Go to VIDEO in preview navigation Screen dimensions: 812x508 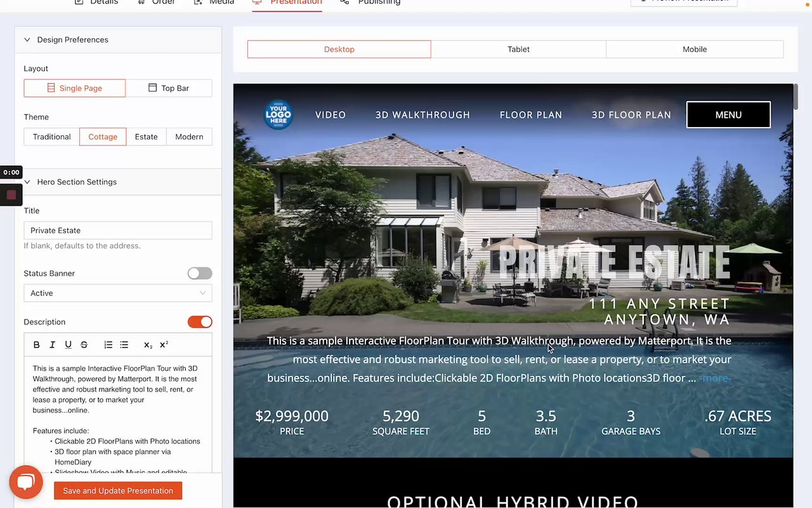(331, 115)
